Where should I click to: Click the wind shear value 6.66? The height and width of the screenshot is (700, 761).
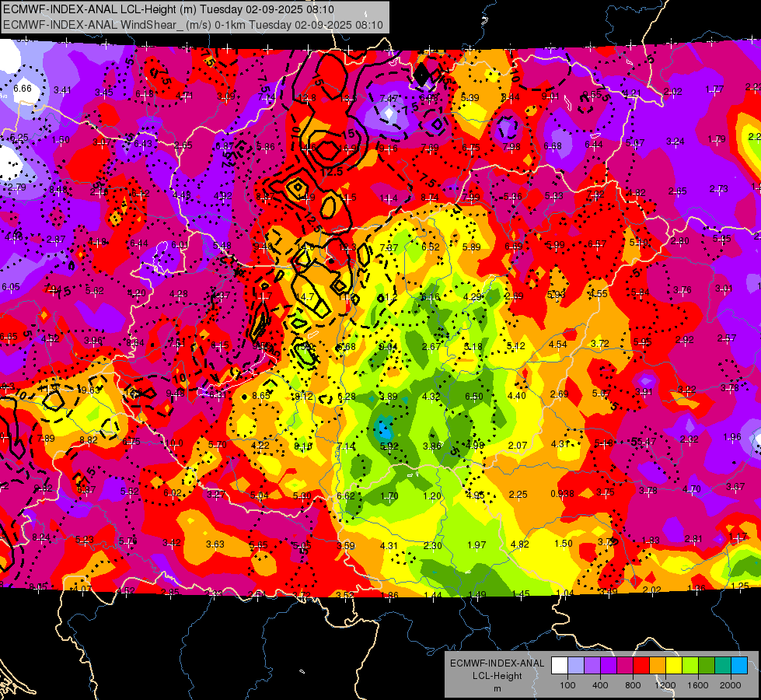coord(23,89)
